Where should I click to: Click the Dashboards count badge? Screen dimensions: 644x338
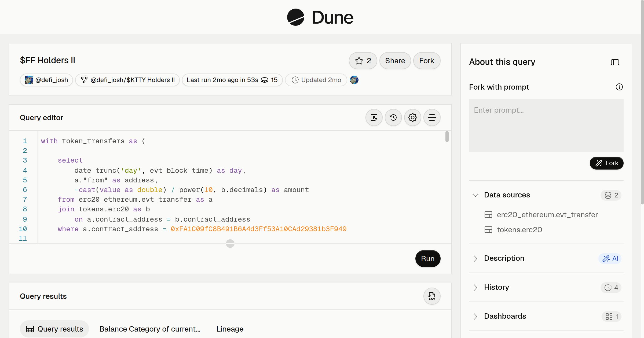(612, 317)
